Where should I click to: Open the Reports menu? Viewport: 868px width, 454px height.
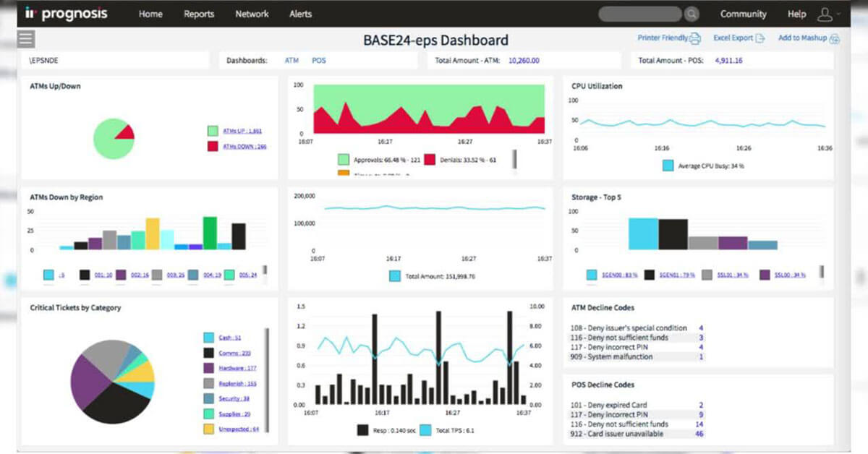(x=199, y=14)
